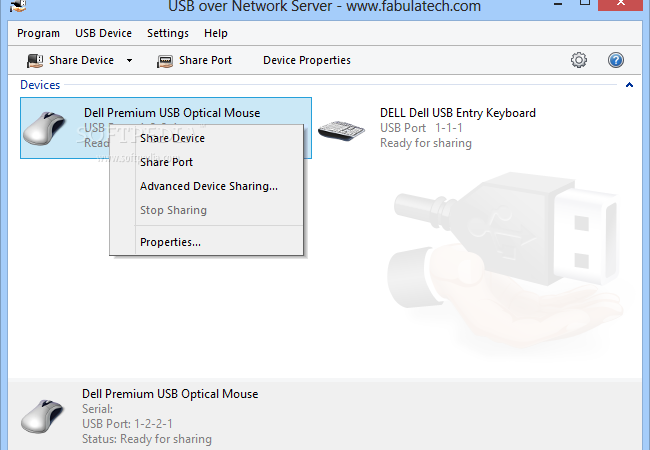Open the Program menu

pyautogui.click(x=39, y=33)
